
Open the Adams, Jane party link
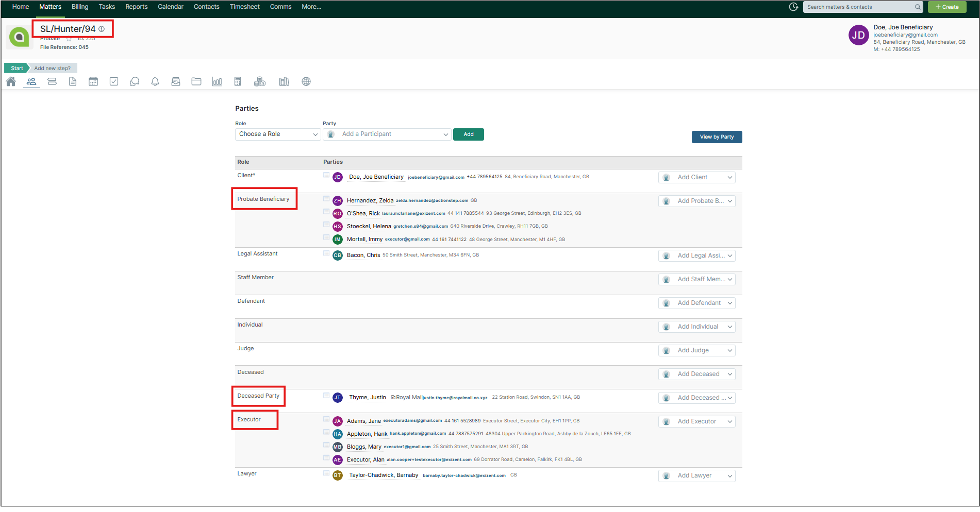[364, 421]
